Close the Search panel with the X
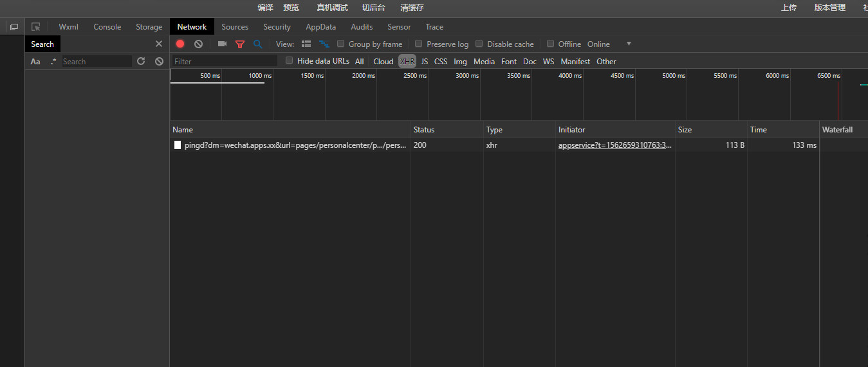The height and width of the screenshot is (367, 868). point(159,44)
